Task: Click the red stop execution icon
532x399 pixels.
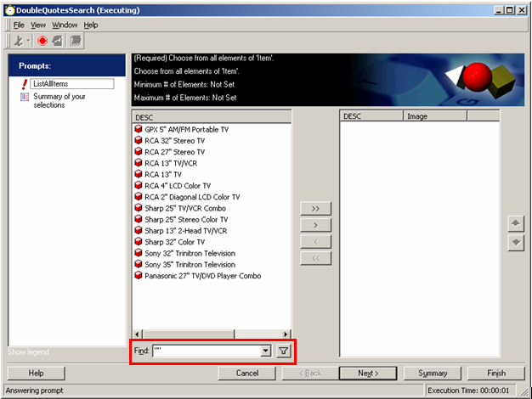Action: [42, 41]
